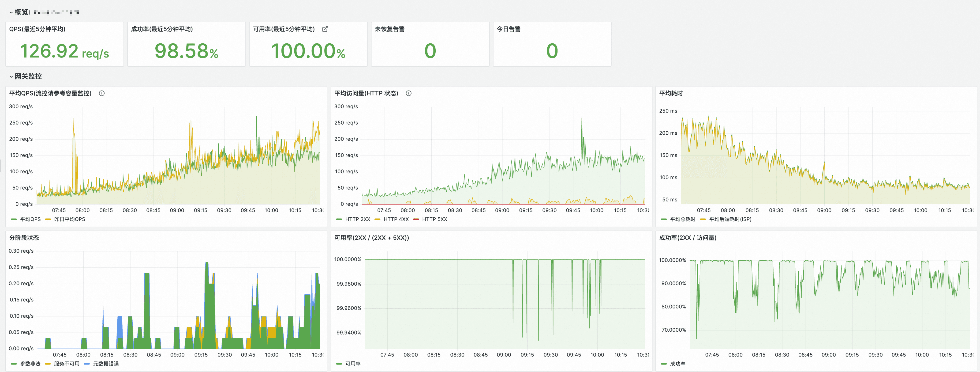Image resolution: width=980 pixels, height=372 pixels.
Task: Click info icon beside 平均QPS panel title
Action: tap(101, 93)
